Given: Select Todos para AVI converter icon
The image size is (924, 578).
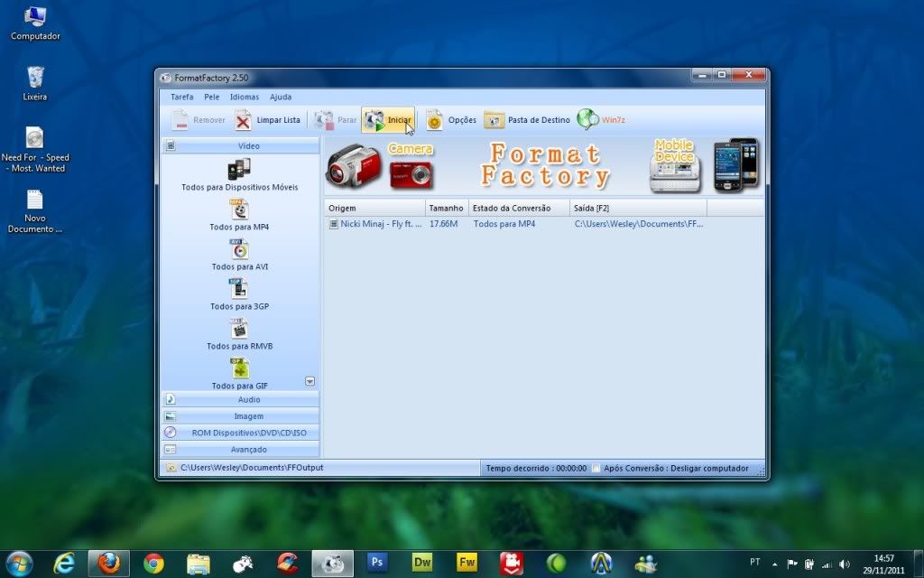Looking at the screenshot, I should [x=239, y=249].
